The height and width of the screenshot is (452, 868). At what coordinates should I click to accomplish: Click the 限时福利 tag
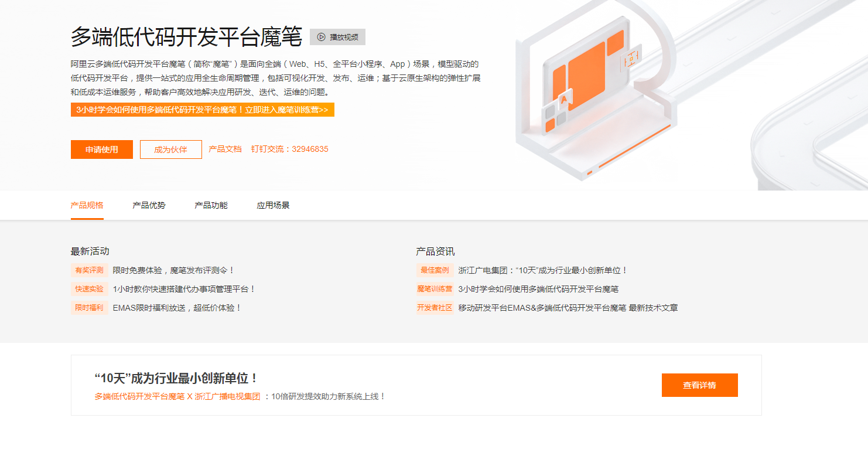tap(90, 308)
